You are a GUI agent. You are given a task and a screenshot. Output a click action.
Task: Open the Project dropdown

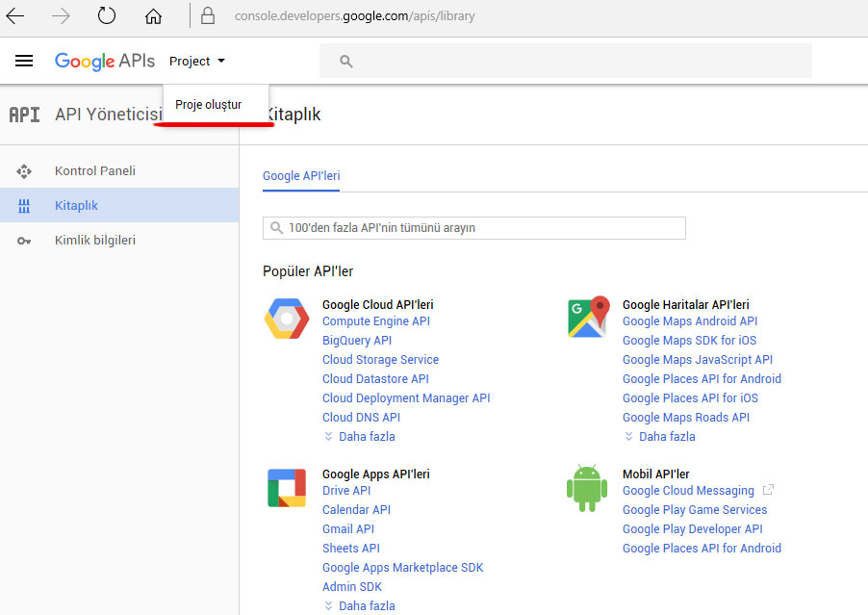tap(197, 61)
